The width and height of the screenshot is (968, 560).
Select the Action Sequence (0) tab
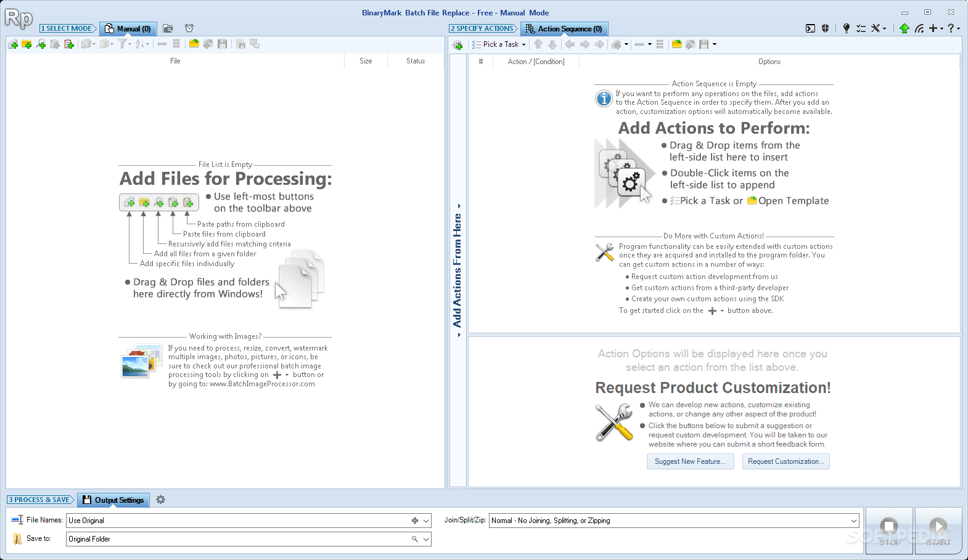pos(565,29)
